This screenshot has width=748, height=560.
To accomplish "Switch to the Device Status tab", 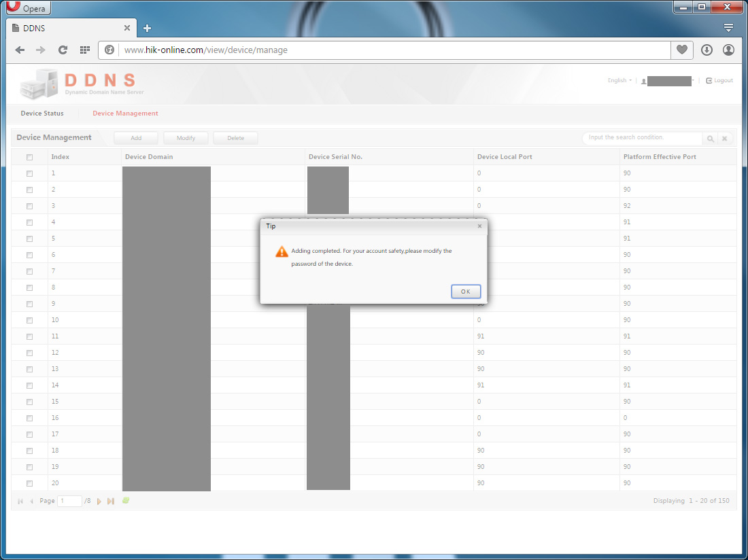I will pos(42,113).
